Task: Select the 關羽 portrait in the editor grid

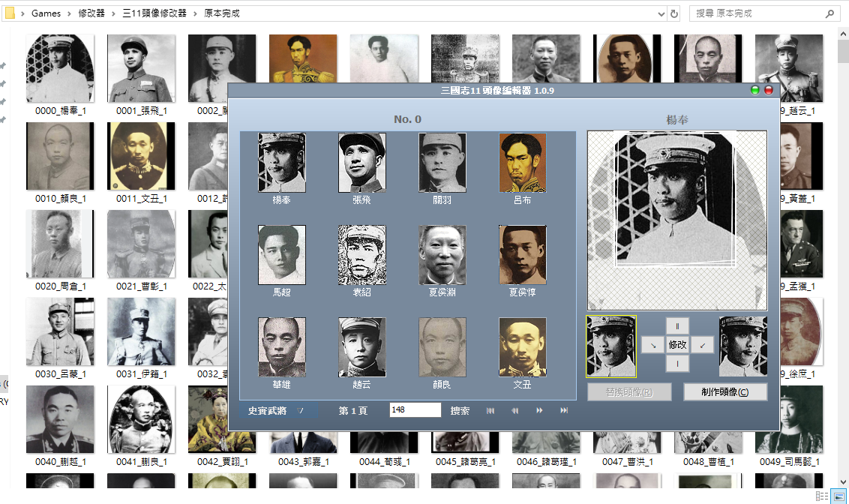Action: (442, 163)
